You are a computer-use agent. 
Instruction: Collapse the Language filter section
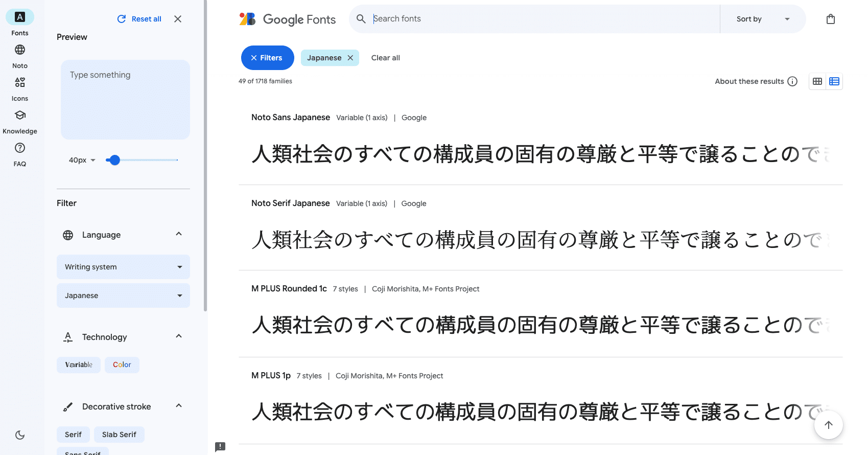pyautogui.click(x=178, y=234)
